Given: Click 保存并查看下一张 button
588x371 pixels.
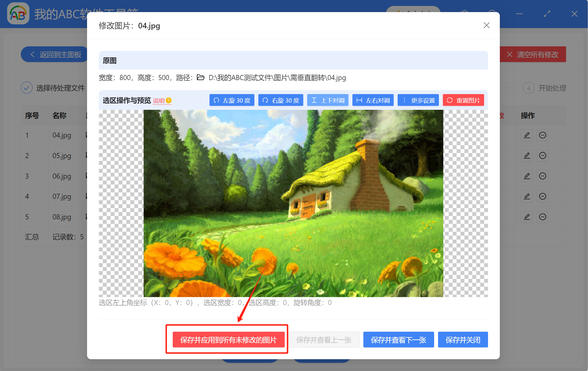Looking at the screenshot, I should 398,340.
